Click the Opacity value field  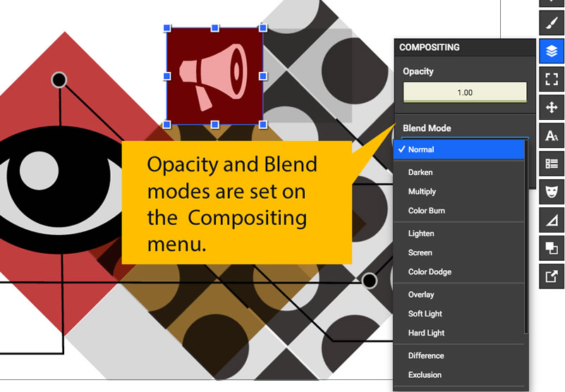pos(465,92)
